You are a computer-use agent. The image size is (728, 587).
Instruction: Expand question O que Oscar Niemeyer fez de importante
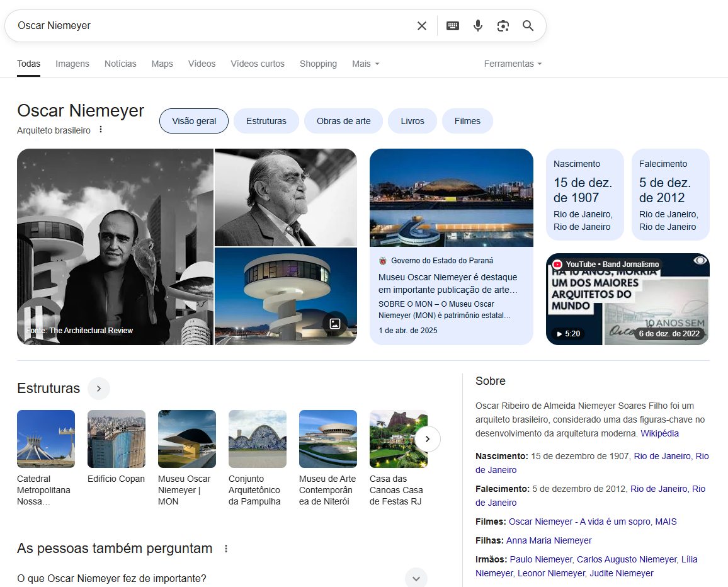(222, 578)
